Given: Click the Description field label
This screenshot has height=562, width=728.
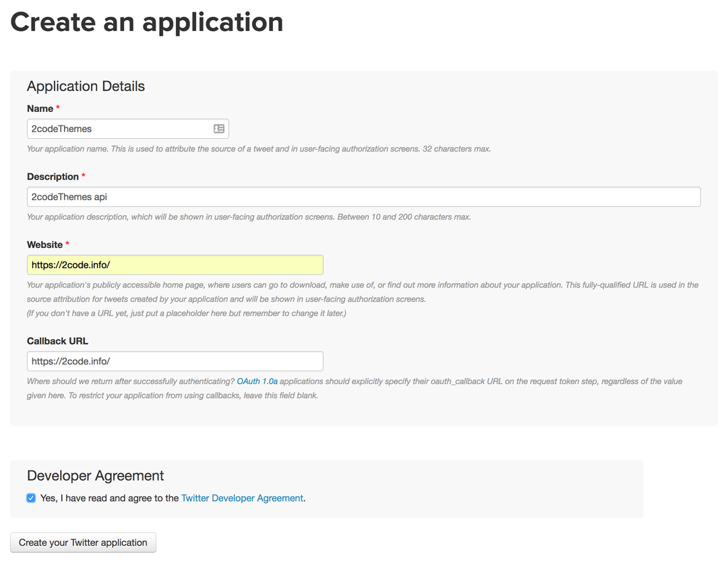Looking at the screenshot, I should click(x=53, y=177).
